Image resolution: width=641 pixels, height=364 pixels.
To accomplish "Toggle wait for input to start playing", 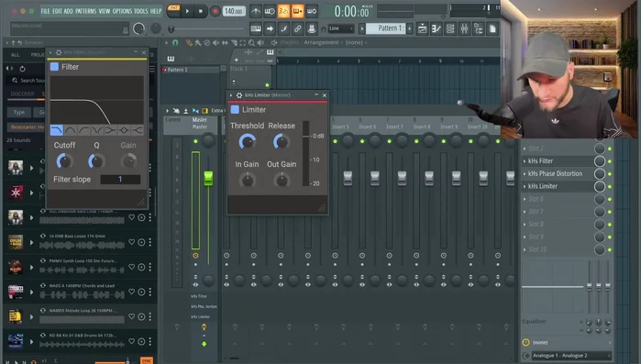I will click(x=270, y=11).
